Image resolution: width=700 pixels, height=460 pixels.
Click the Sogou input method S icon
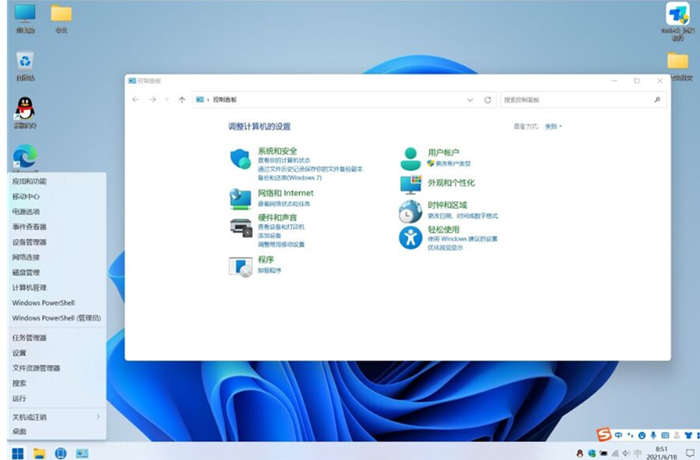pos(604,434)
